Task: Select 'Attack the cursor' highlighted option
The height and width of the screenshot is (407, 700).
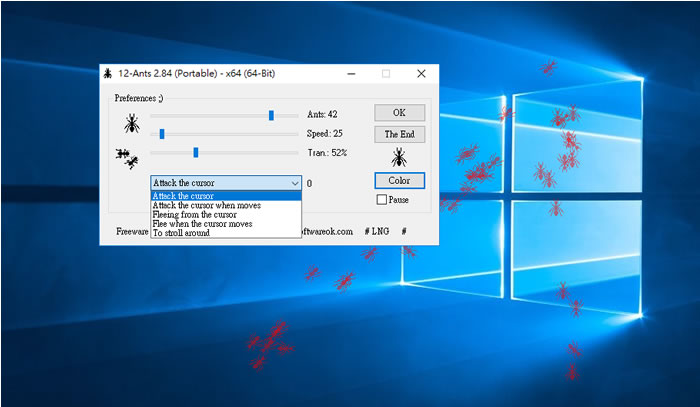Action: [x=226, y=196]
